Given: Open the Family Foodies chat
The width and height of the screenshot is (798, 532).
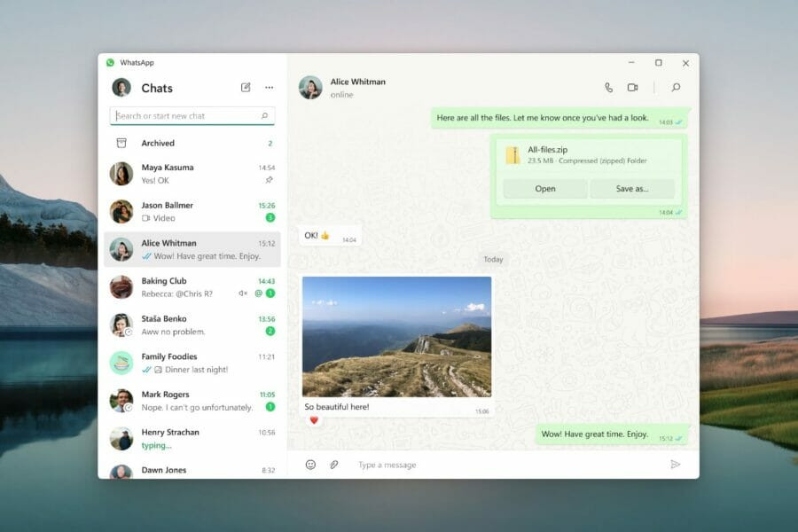Looking at the screenshot, I should (192, 363).
